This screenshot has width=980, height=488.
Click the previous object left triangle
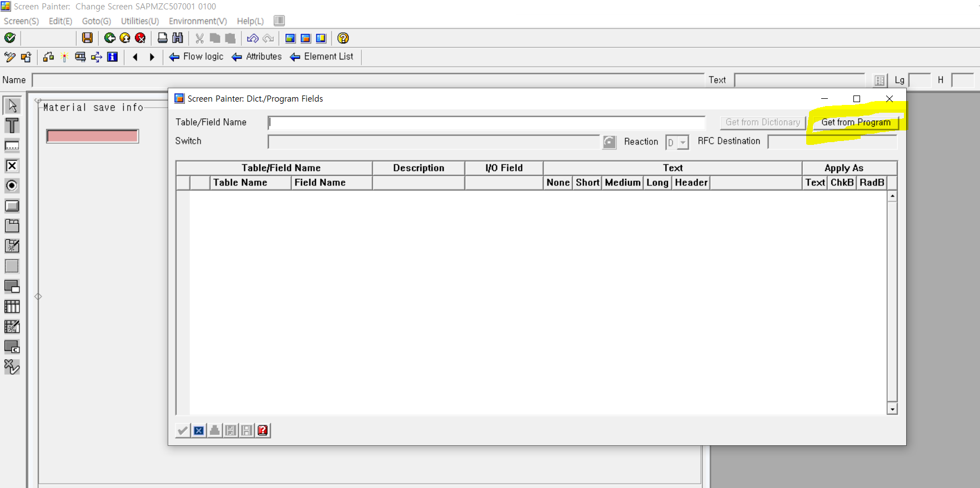click(x=135, y=57)
